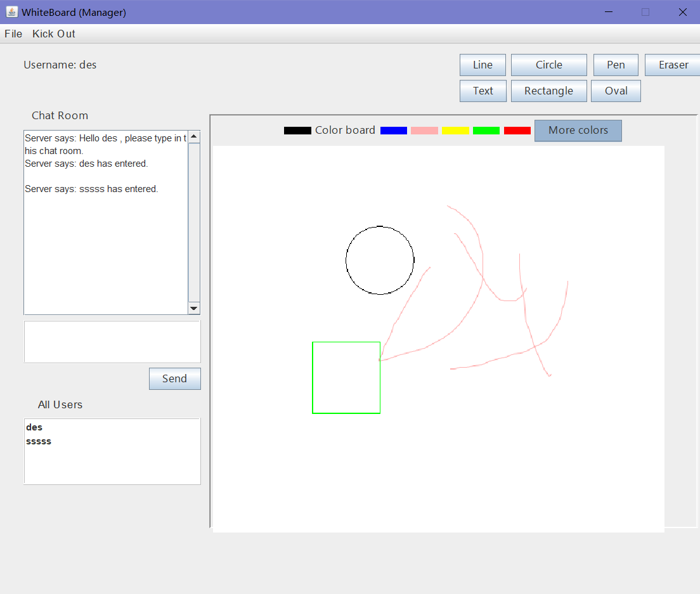Screen dimensions: 700x594
Task: Click the Java app icon in title bar
Action: (12, 11)
